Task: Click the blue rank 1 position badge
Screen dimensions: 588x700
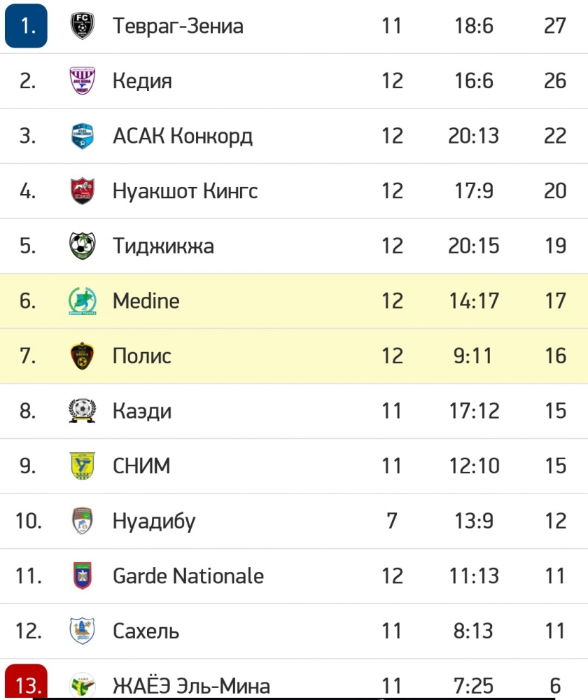Action: click(x=27, y=25)
